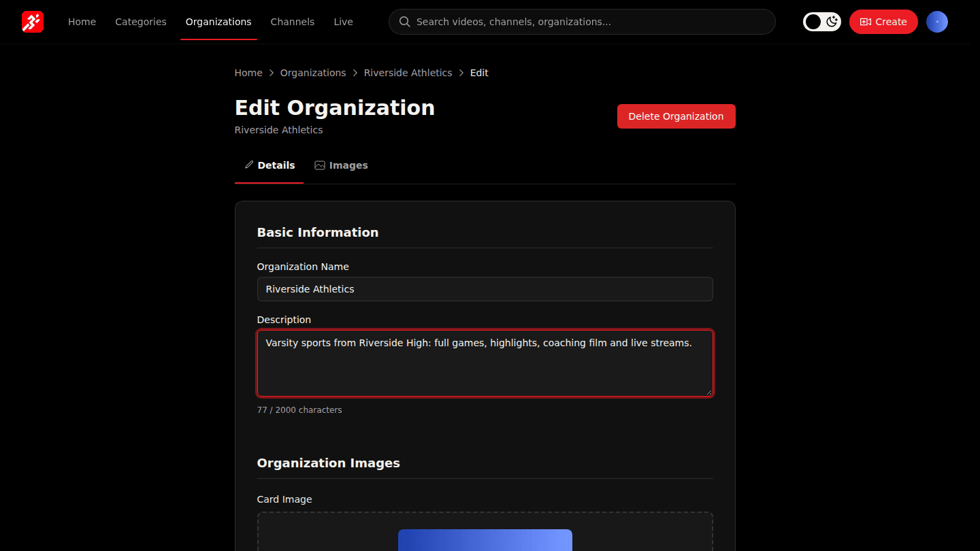Image resolution: width=980 pixels, height=551 pixels.
Task: Open Categories in the navigation bar
Action: click(141, 22)
